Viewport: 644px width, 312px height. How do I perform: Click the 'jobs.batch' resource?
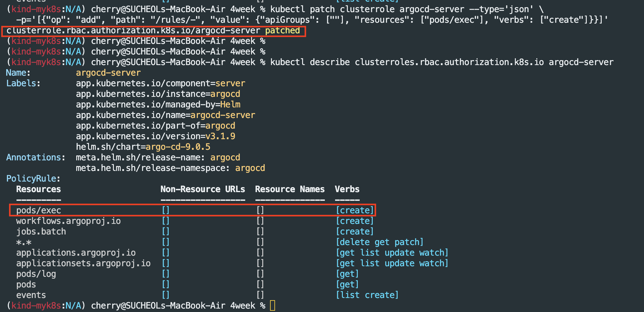click(x=41, y=232)
